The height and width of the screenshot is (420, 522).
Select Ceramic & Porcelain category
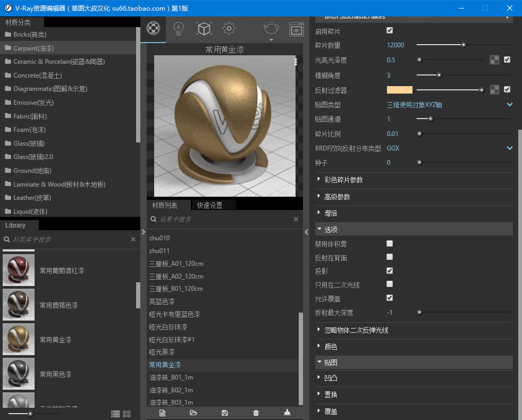[x=68, y=62]
